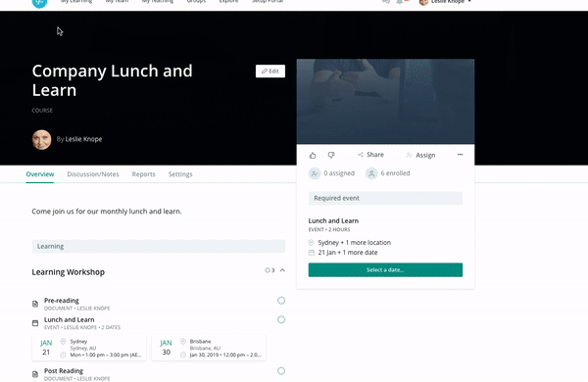The height and width of the screenshot is (382, 588).
Task: Open the Reports tab
Action: coord(144,174)
